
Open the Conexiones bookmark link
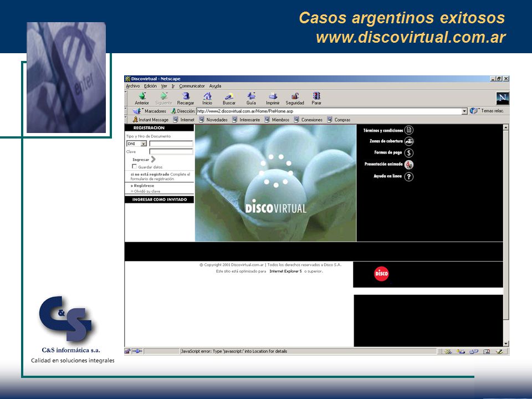[308, 120]
